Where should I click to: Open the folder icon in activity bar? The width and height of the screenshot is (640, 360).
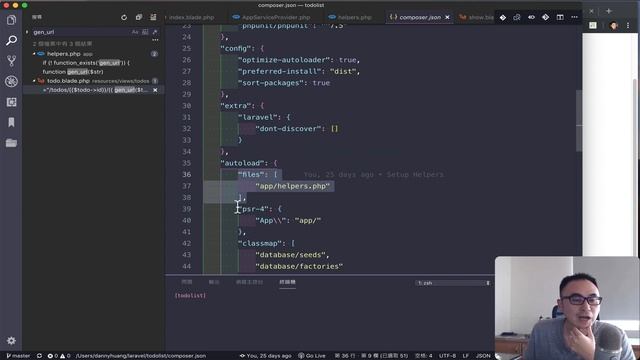tap(11, 143)
